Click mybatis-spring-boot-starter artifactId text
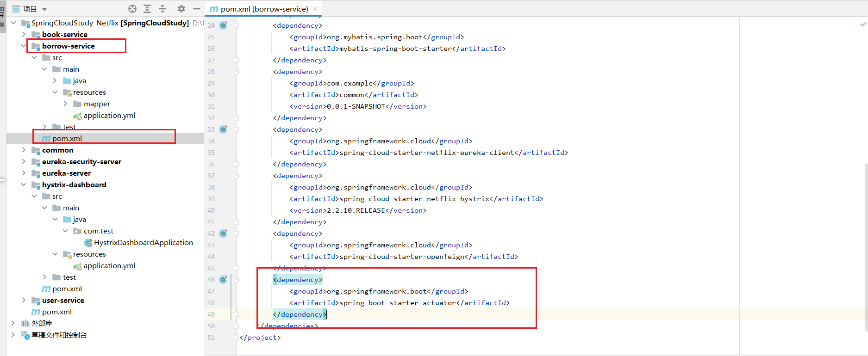Image resolution: width=868 pixels, height=356 pixels. coord(396,49)
